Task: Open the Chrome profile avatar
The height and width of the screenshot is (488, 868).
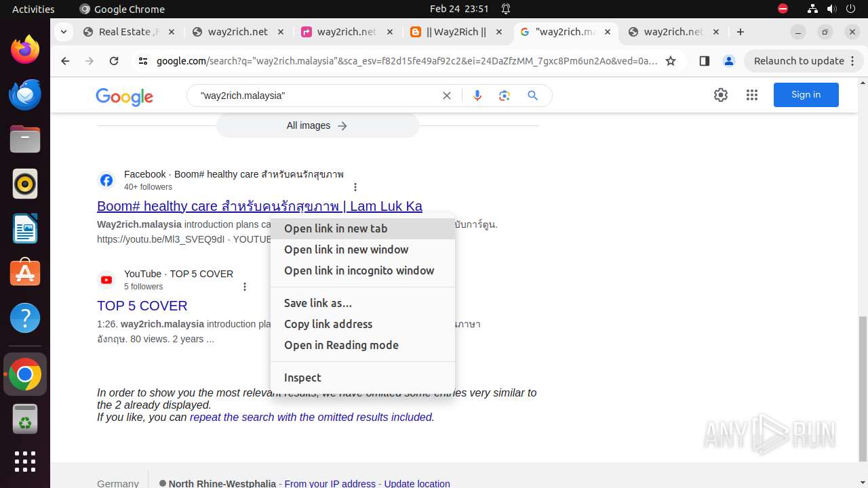Action: click(x=729, y=61)
